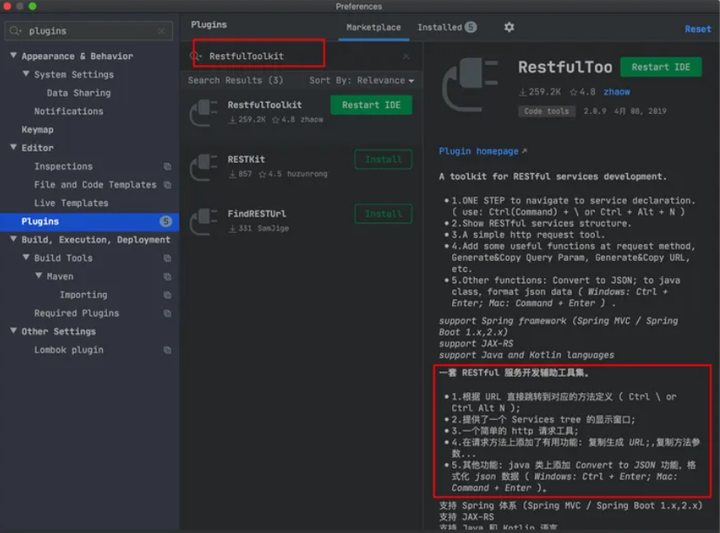
Task: Click the RESTKit plugin icon
Action: pos(204,167)
